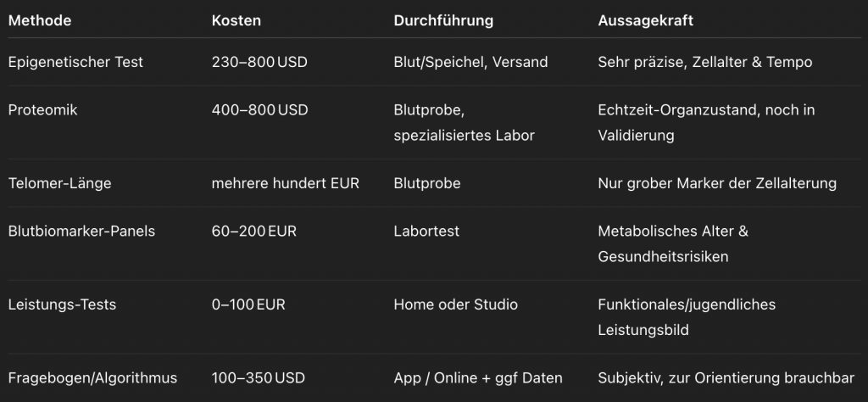Click the 100–350 USD cost cell
The height and width of the screenshot is (402, 868).
[x=259, y=378]
